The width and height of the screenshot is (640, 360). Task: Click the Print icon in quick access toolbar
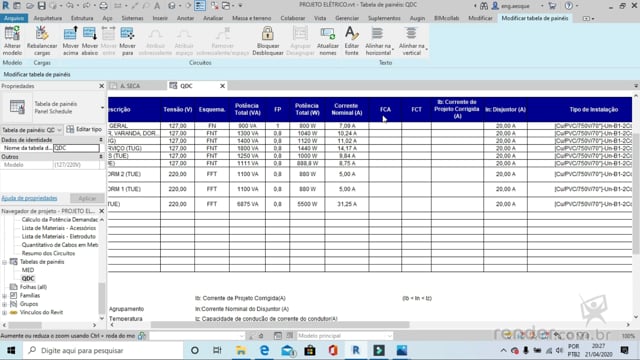click(104, 6)
